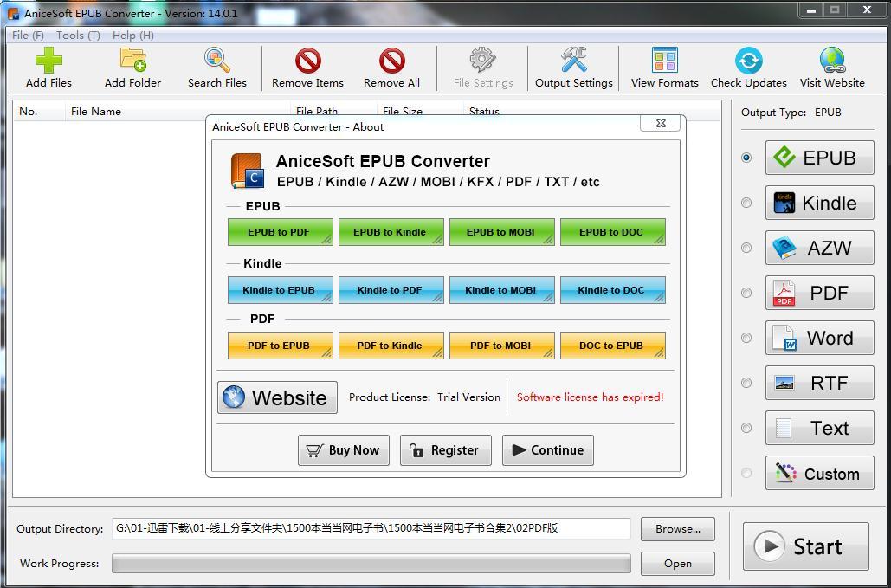891x588 pixels.
Task: Select the RTF radio button
Action: (x=746, y=383)
